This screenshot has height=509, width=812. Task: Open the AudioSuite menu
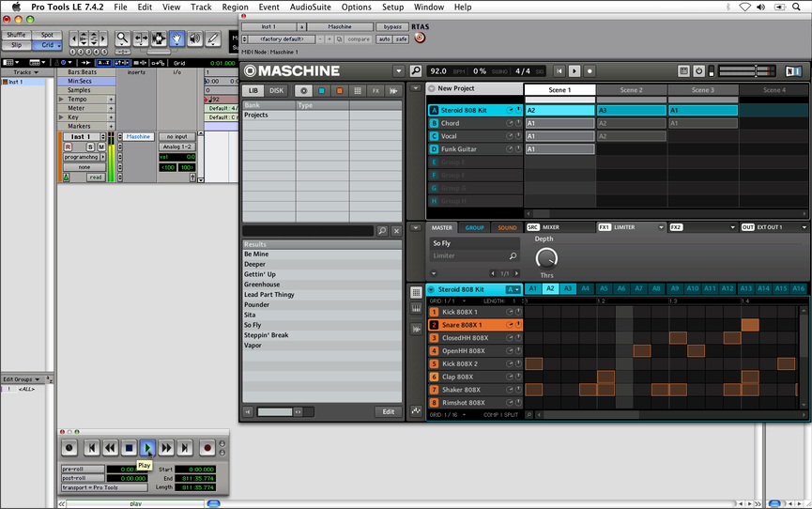coord(309,7)
